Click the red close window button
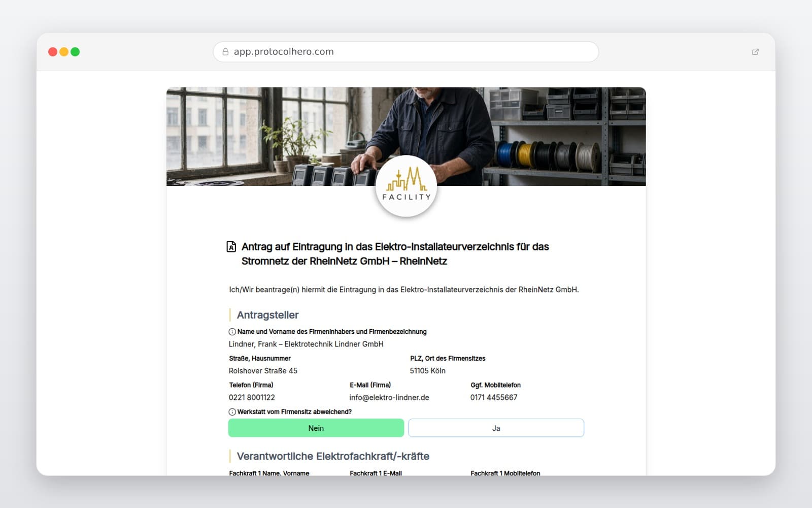 pos(53,52)
